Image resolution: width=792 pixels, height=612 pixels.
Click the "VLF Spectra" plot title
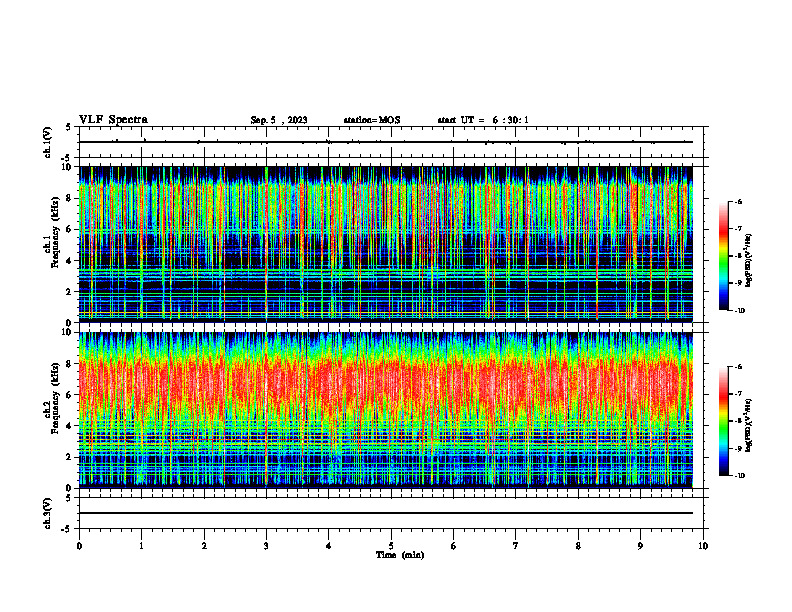(x=113, y=120)
